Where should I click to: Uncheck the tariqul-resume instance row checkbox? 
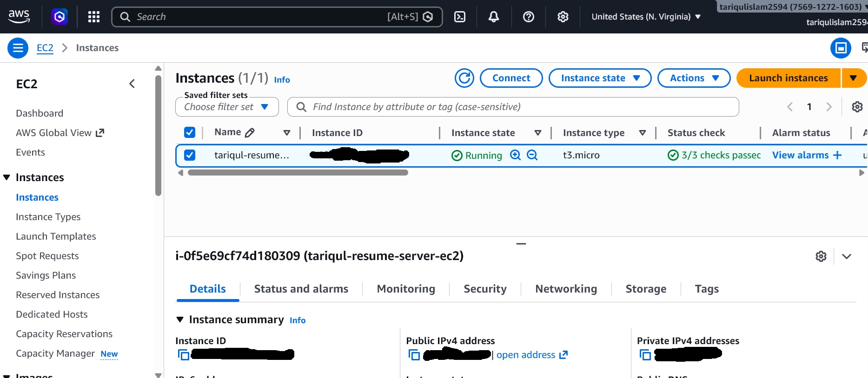190,155
